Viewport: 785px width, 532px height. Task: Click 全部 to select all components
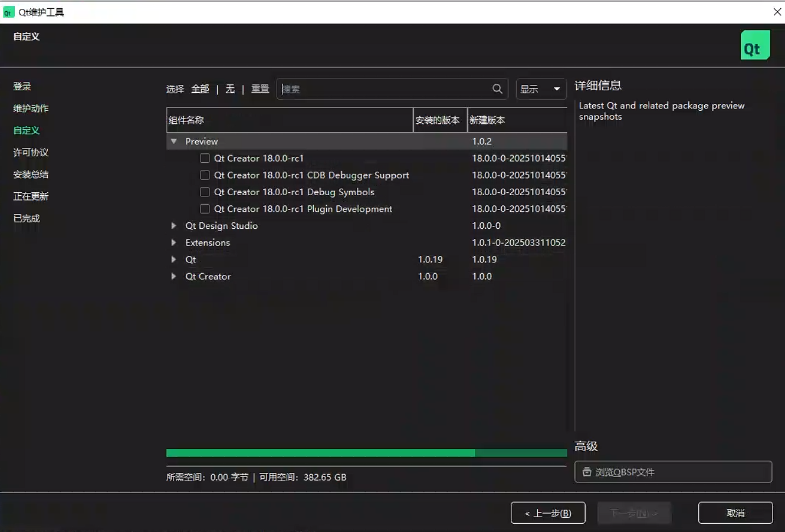(201, 89)
